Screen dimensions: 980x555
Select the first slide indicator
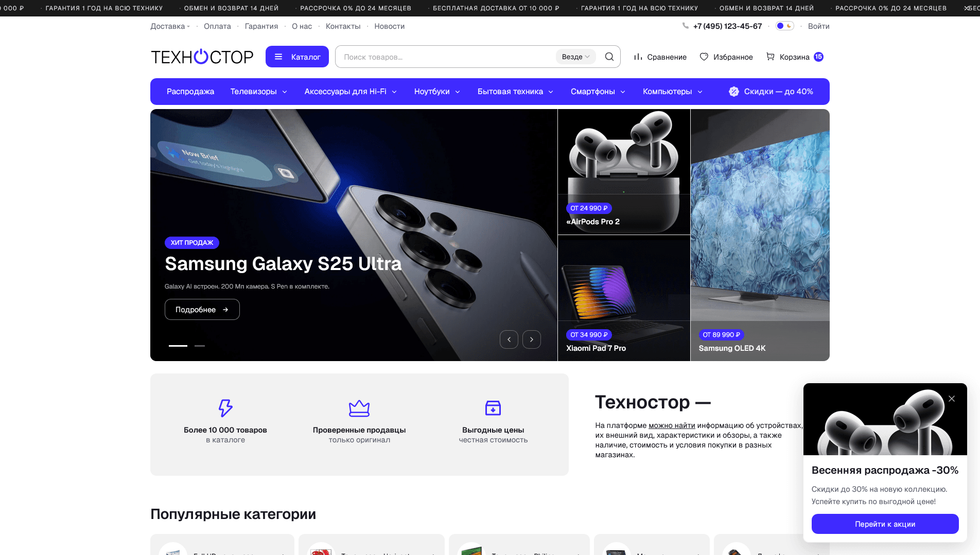pos(178,346)
